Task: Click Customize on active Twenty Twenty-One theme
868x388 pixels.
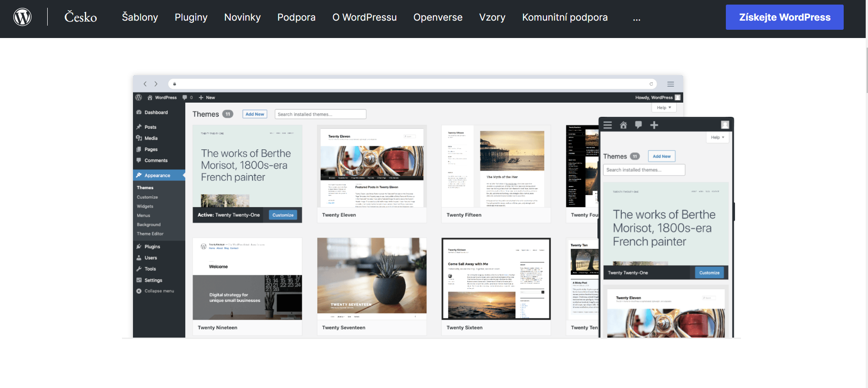Action: pos(283,215)
